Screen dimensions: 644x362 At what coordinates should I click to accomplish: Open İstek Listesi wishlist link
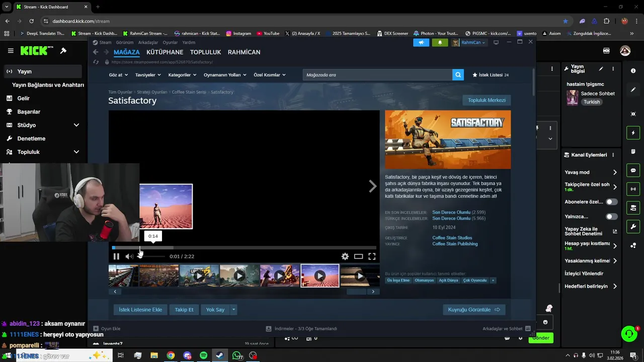(491, 75)
